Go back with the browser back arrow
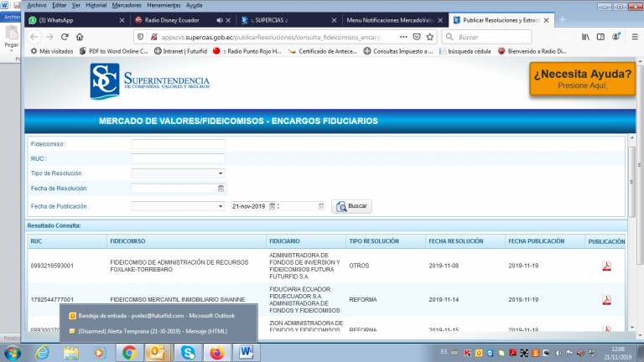Viewport: 644px width, 362px height. tap(34, 37)
